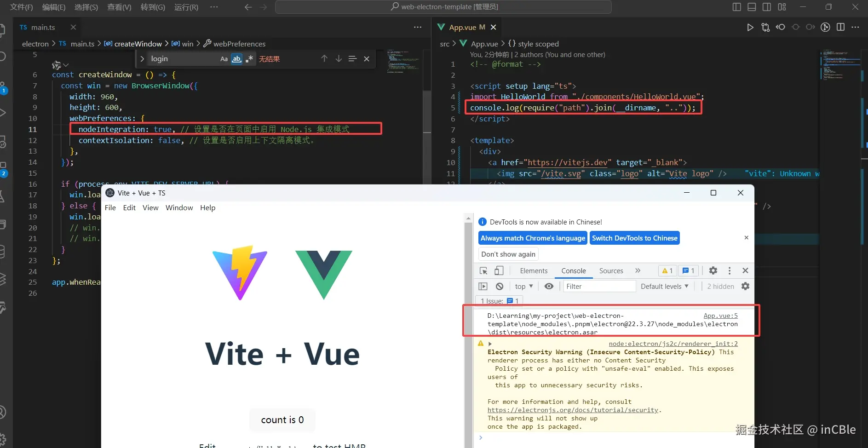The image size is (868, 448).
Task: Select the App.vue editor tab
Action: pyautogui.click(x=467, y=28)
